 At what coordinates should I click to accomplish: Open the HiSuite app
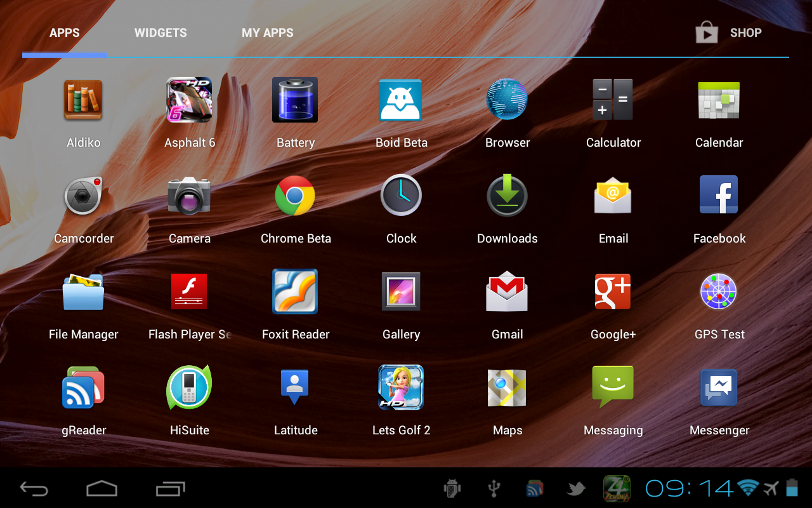coord(189,388)
